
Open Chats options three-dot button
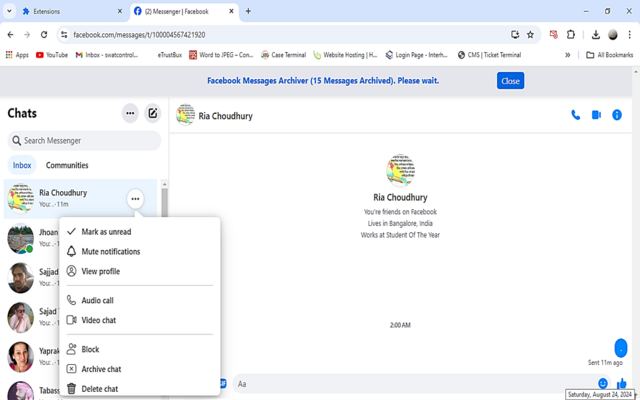coord(130,113)
